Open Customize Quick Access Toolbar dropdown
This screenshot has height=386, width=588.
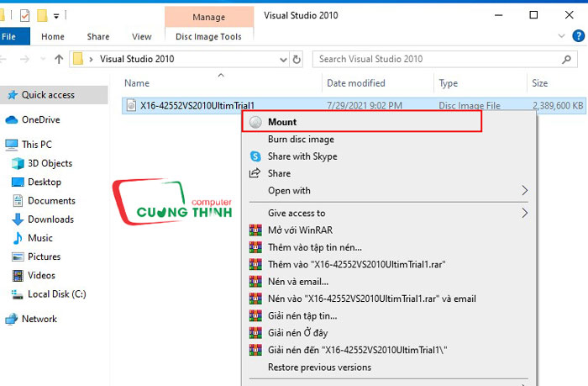56,16
